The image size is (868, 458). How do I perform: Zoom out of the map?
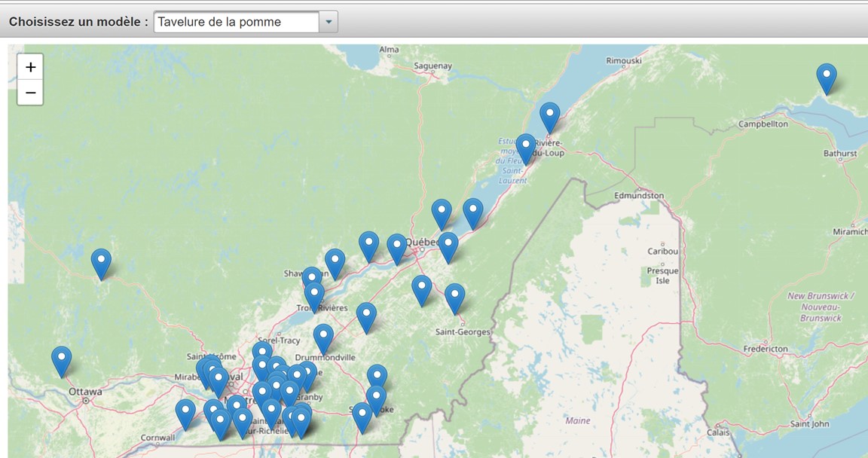tap(30, 93)
